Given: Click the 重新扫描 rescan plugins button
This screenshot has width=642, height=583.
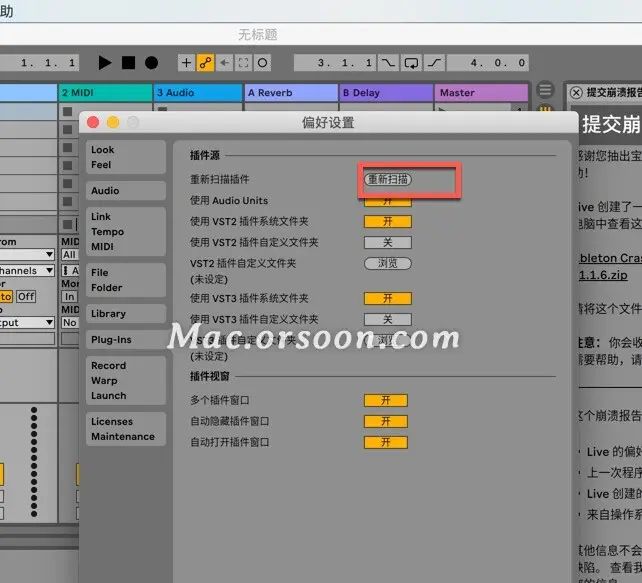Looking at the screenshot, I should click(x=388, y=179).
